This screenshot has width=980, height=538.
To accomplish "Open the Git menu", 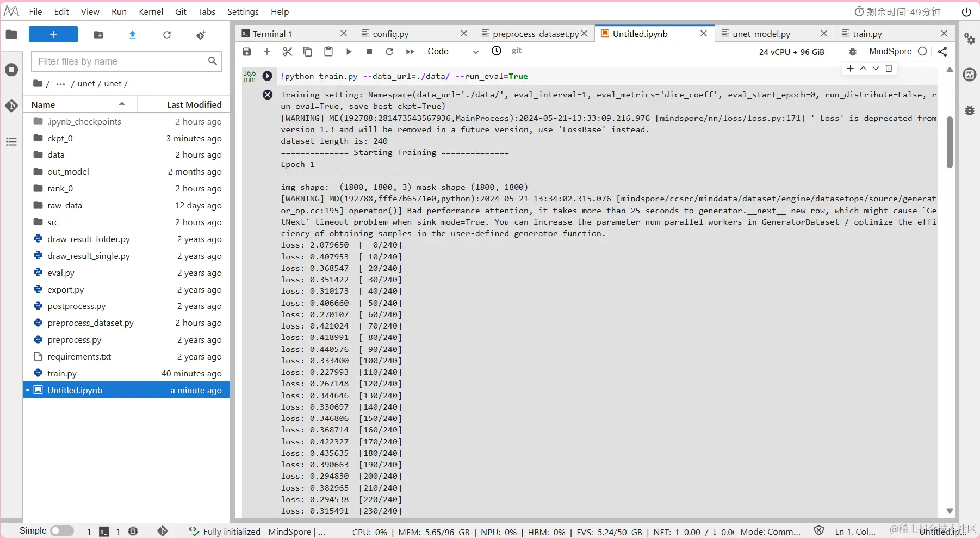I will click(181, 11).
